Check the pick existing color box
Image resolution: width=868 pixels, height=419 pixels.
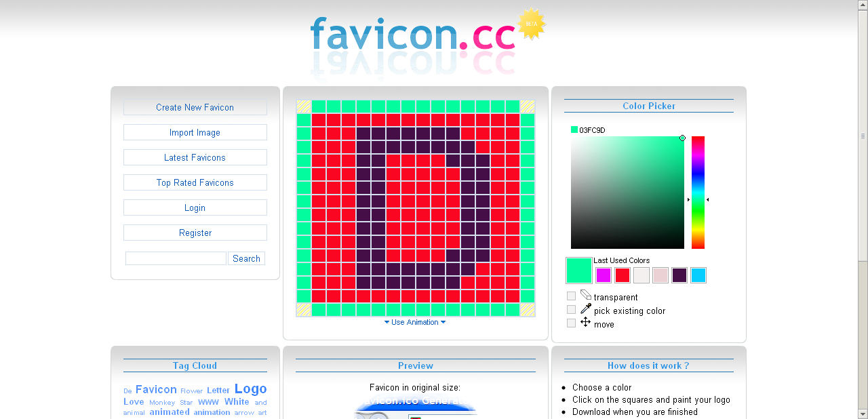coord(572,310)
